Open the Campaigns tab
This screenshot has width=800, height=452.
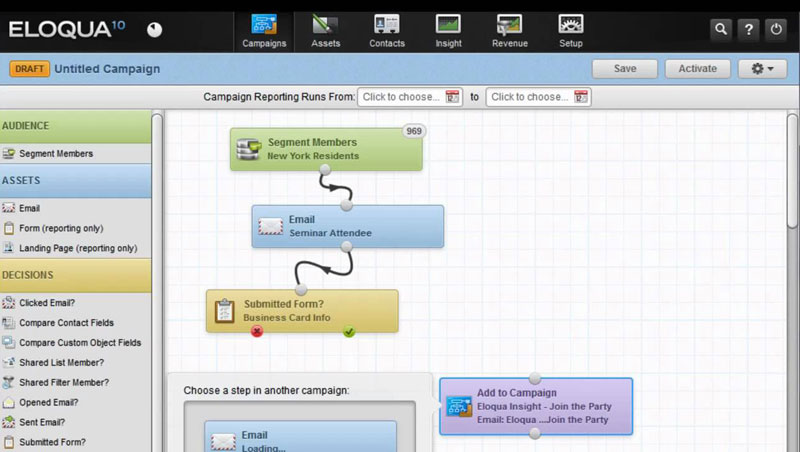click(264, 32)
